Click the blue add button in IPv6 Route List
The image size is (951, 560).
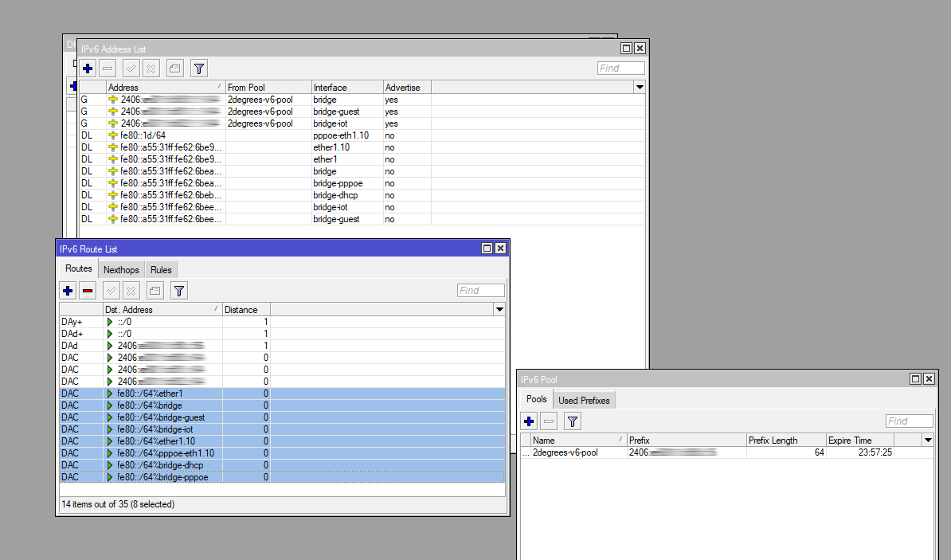pyautogui.click(x=68, y=291)
